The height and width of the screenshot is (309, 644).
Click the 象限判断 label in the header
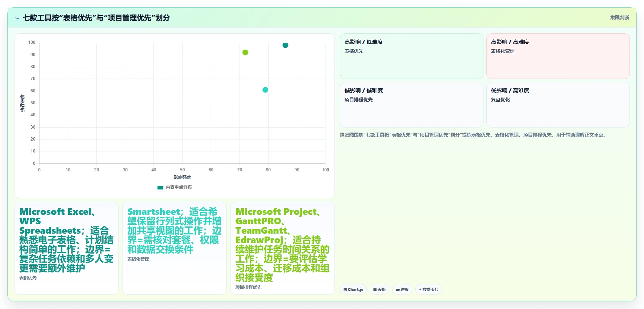pyautogui.click(x=619, y=17)
